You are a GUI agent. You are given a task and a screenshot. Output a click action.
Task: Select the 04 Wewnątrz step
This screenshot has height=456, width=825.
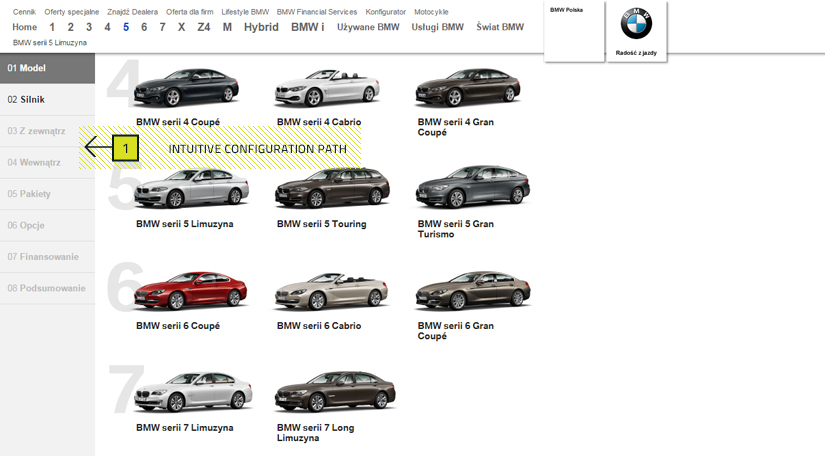click(47, 163)
